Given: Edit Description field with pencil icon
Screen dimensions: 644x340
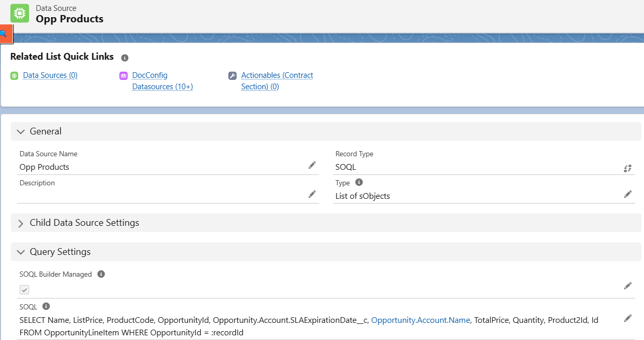Looking at the screenshot, I should 312,194.
